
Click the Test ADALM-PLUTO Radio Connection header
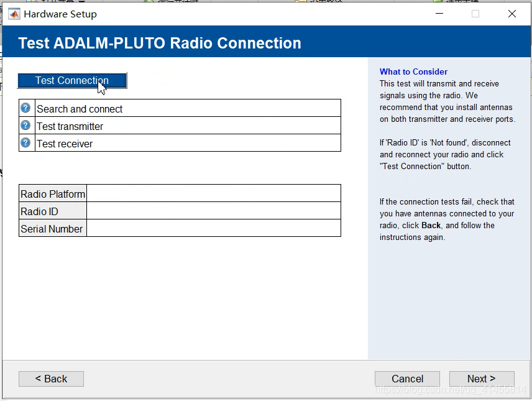point(160,43)
